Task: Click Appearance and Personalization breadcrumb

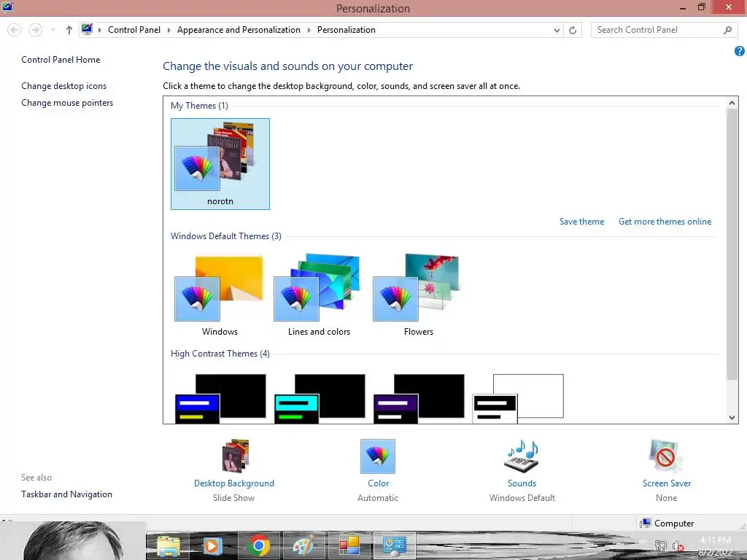Action: 239,29
